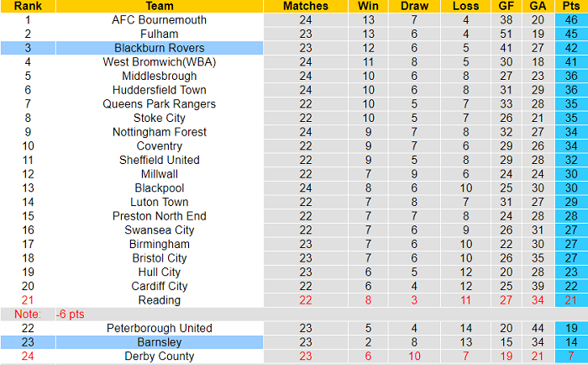Screen dimensions: 588x365
Task: Click the highlighted rank 3 cell
Action: (28, 48)
